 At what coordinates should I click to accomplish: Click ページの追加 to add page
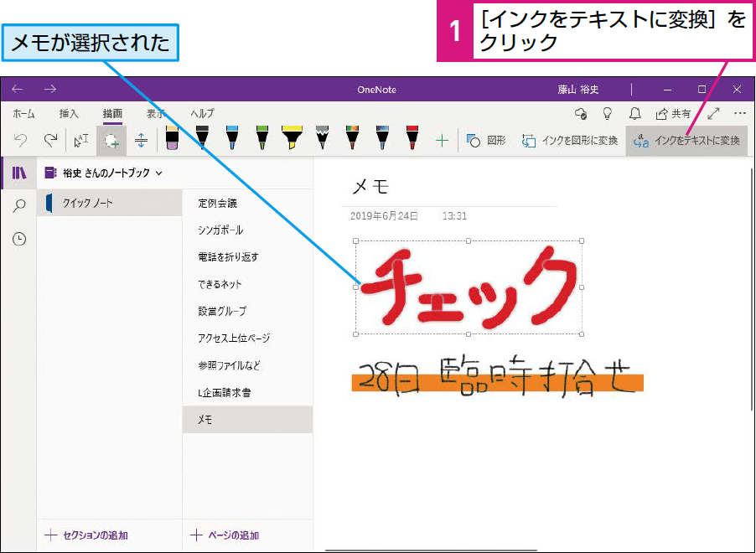tap(225, 535)
